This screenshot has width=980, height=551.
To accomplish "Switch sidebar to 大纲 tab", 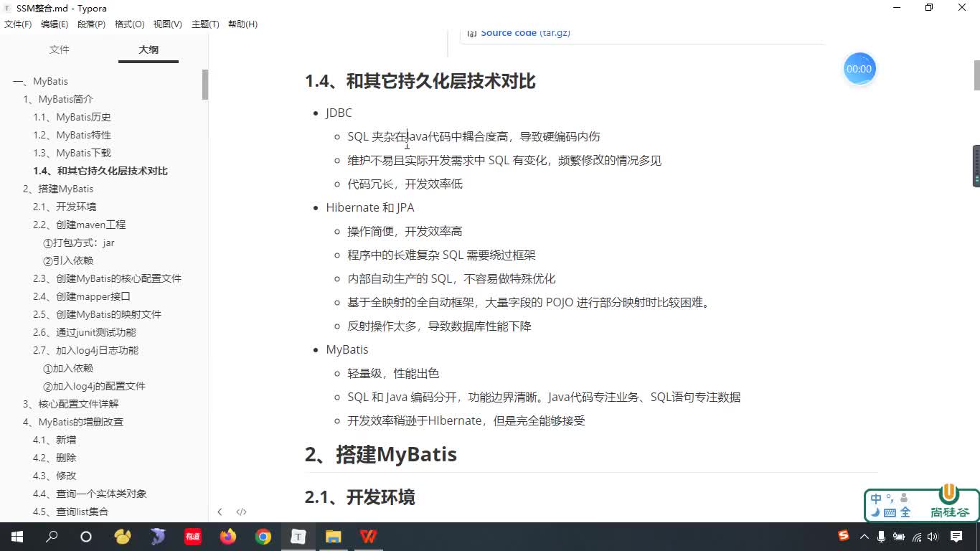I will 149,50.
